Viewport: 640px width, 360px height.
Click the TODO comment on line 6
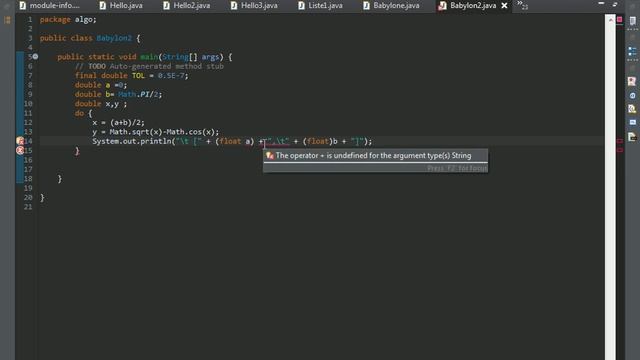(x=149, y=66)
